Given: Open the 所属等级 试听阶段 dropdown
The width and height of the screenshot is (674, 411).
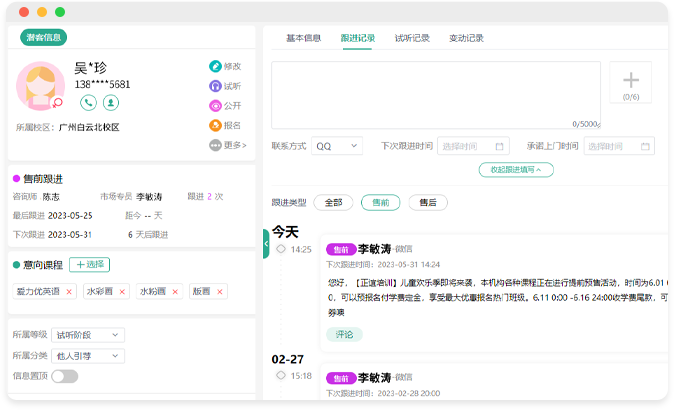Looking at the screenshot, I should pos(88,335).
